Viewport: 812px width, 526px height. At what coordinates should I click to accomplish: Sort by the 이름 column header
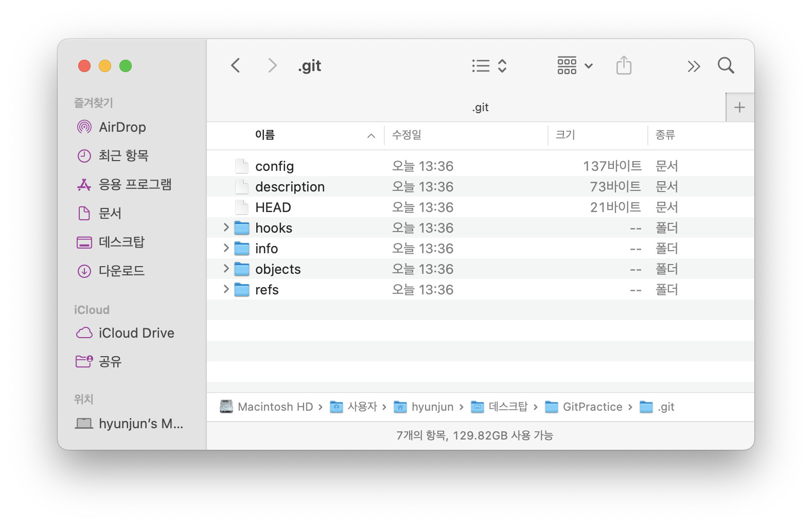(265, 135)
